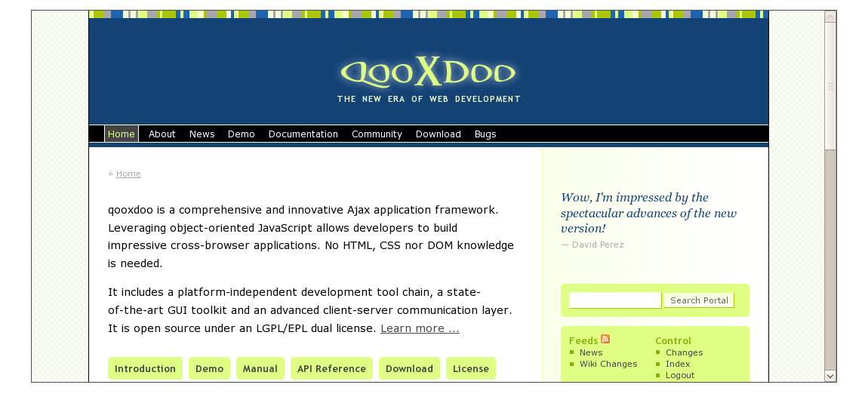
Task: Click the vertical scrollbar thumb
Action: (x=830, y=85)
